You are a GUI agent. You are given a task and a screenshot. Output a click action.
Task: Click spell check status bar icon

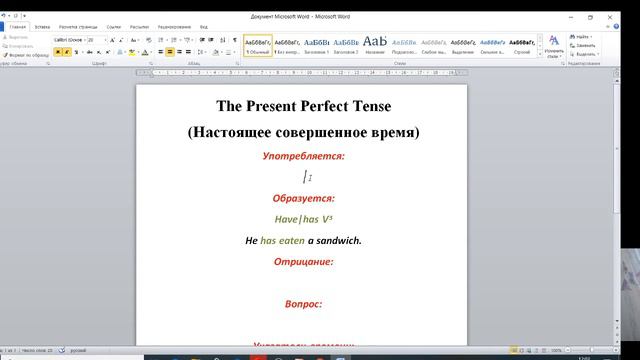click(61, 350)
